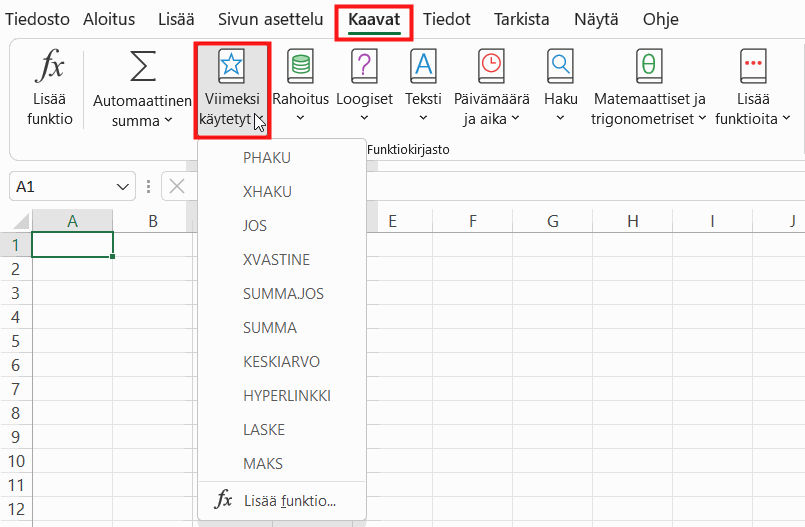This screenshot has width=805, height=527.
Task: Open the Teksti functions book icon
Action: (423, 66)
